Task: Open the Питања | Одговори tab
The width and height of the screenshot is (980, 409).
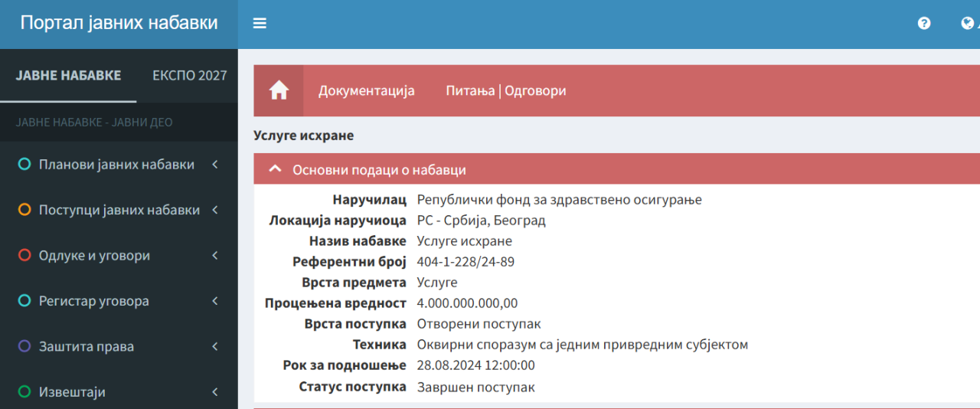Action: [506, 90]
